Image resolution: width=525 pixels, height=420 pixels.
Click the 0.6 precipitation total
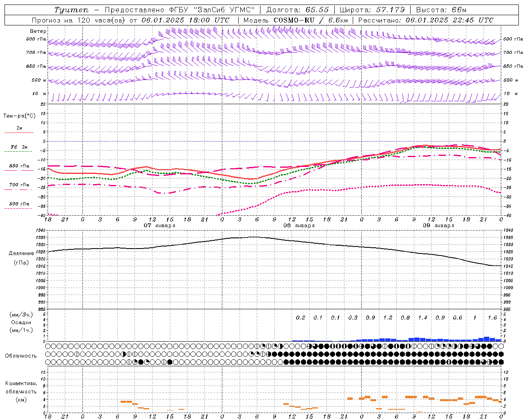(457, 317)
